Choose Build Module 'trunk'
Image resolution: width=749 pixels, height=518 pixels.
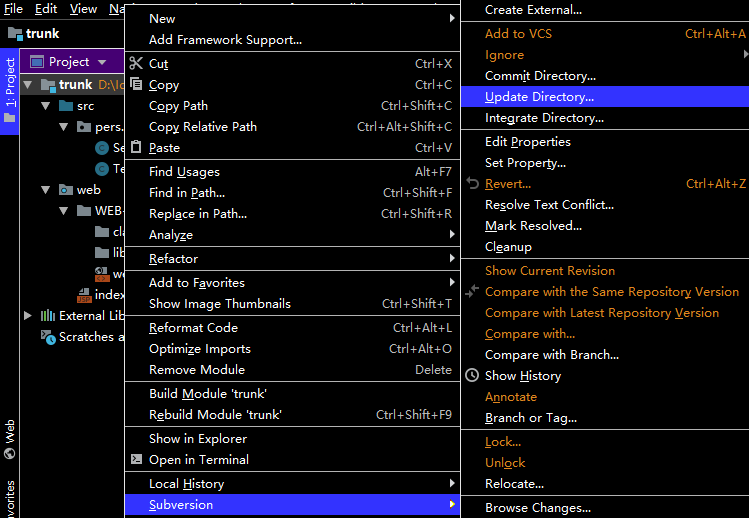(x=292, y=393)
